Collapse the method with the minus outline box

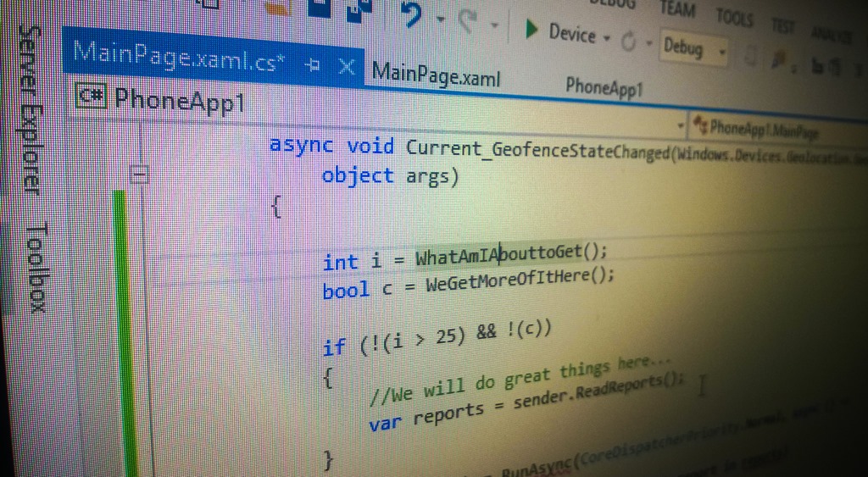coord(139,175)
